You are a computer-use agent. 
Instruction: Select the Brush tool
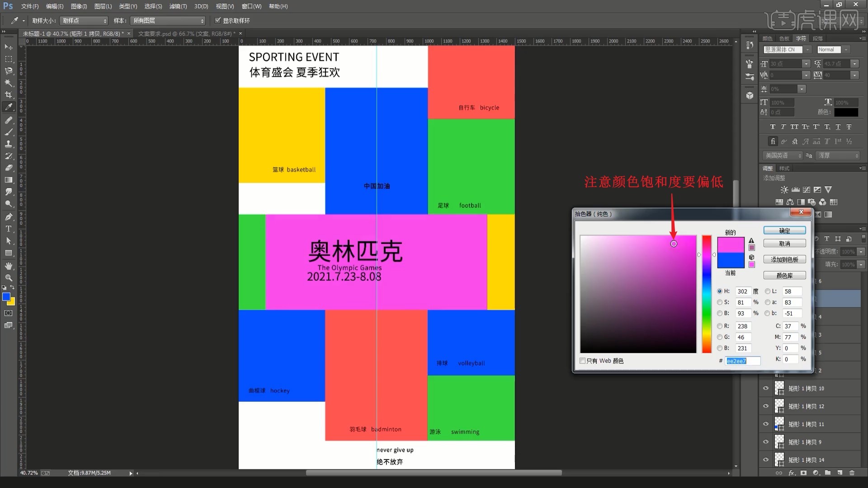tap(9, 132)
